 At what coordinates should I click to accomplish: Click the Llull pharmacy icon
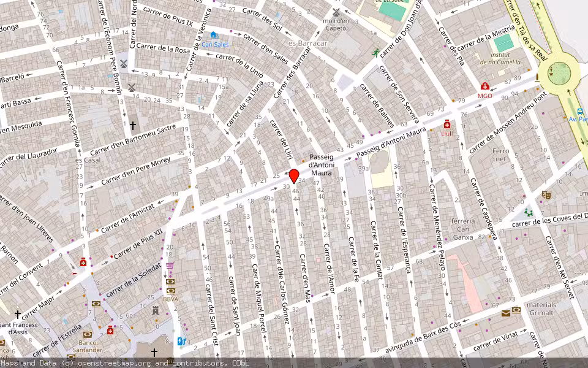point(447,125)
